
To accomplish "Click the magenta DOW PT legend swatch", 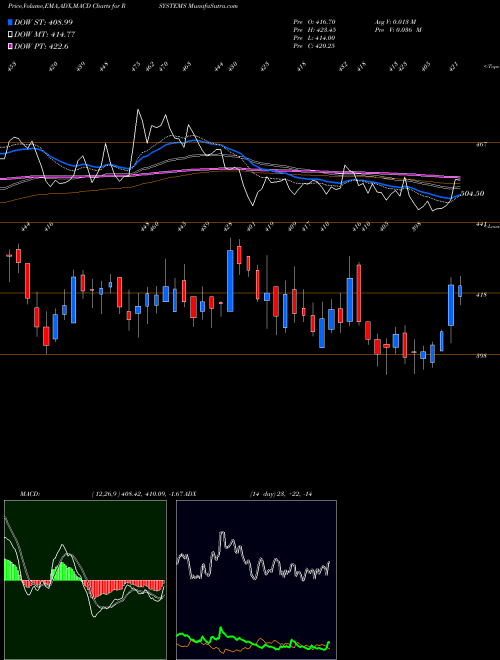I will (11, 46).
